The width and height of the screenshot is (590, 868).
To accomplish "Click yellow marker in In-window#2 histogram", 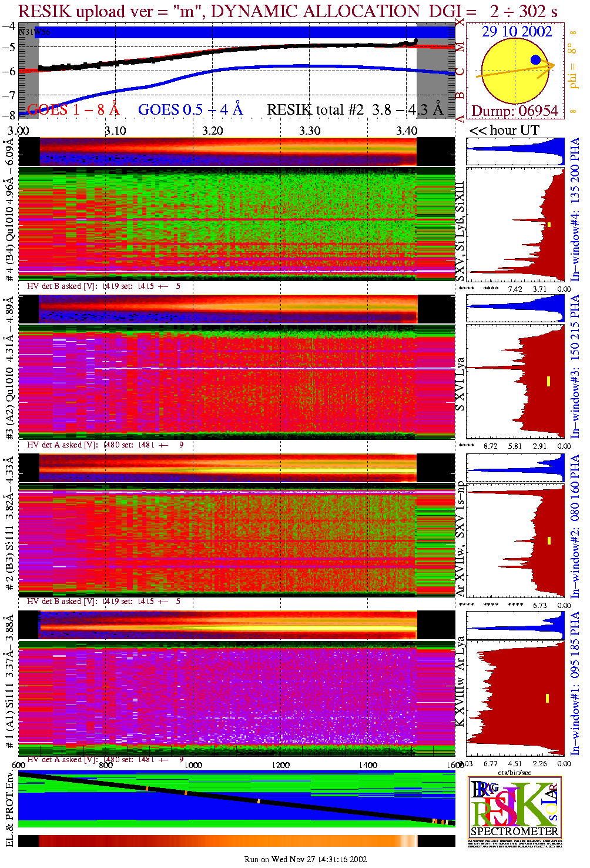I will pos(549,540).
